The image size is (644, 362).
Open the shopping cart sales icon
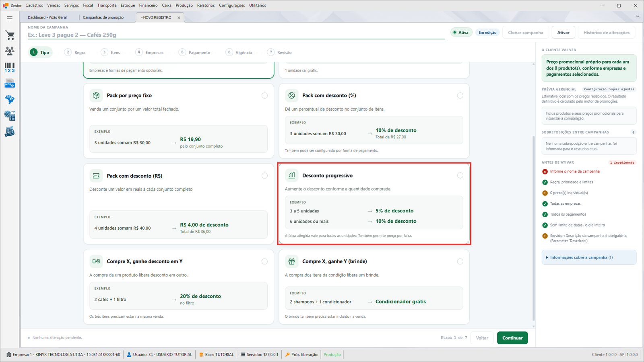[x=10, y=35]
